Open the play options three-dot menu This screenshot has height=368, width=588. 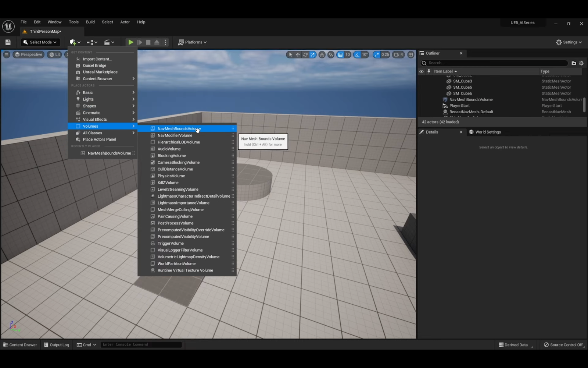pyautogui.click(x=165, y=42)
